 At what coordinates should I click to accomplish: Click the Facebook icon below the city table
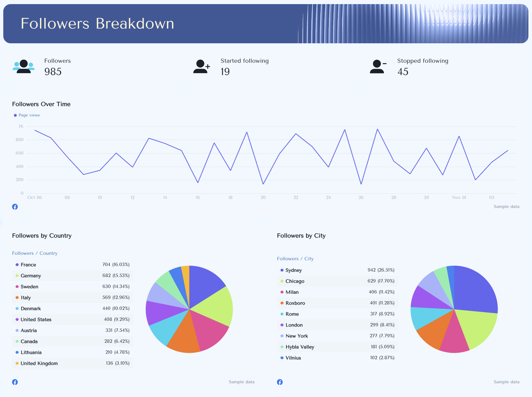pyautogui.click(x=280, y=382)
